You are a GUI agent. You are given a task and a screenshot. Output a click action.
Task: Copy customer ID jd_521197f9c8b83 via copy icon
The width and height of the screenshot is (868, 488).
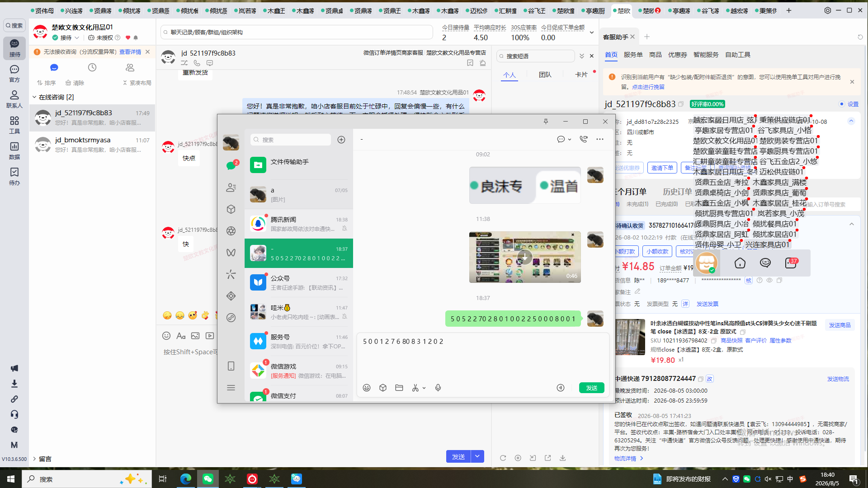(681, 104)
